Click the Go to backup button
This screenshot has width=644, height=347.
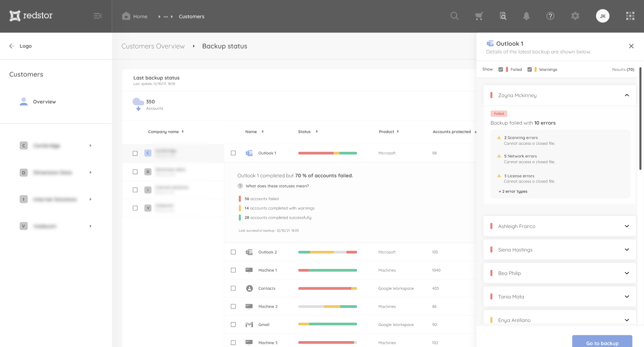click(x=602, y=341)
